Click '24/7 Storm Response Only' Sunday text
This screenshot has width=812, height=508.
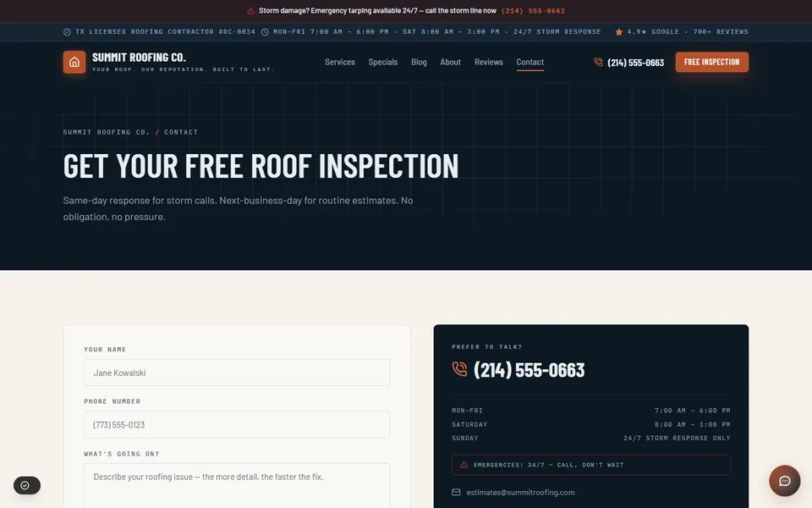coord(677,438)
